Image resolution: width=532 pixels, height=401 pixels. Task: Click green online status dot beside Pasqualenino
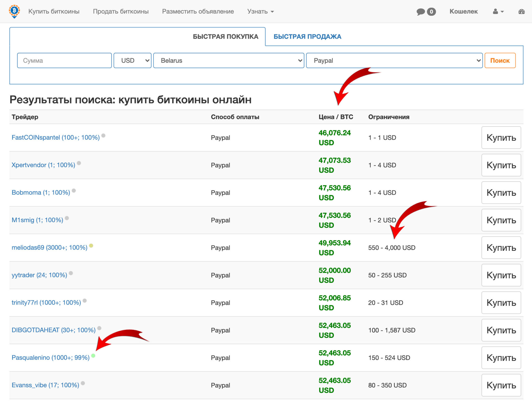point(93,356)
